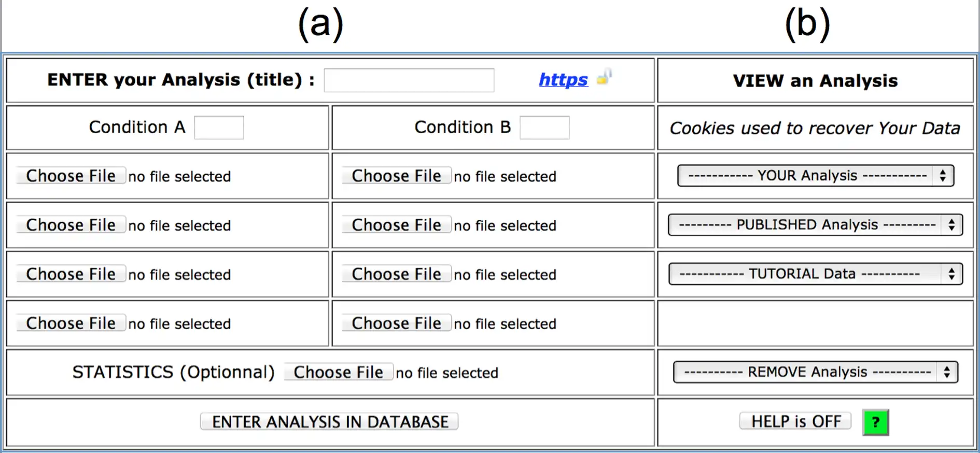The image size is (980, 453).
Task: Choose the second Condition A file
Action: (x=71, y=225)
